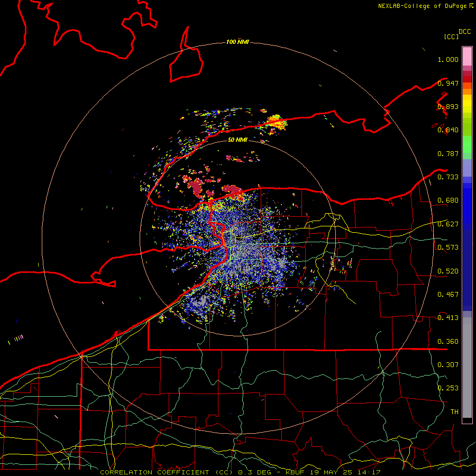Click the TH threshold label

[454, 411]
